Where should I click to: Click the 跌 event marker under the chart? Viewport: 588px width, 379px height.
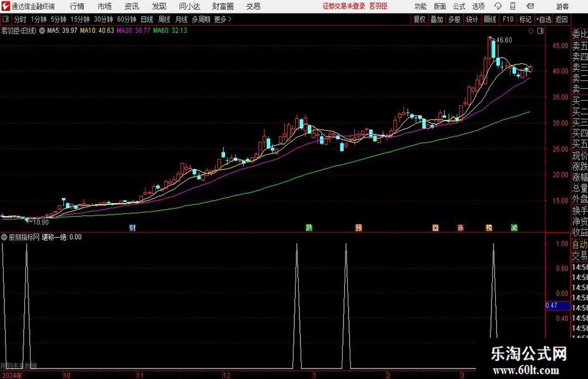[309, 227]
